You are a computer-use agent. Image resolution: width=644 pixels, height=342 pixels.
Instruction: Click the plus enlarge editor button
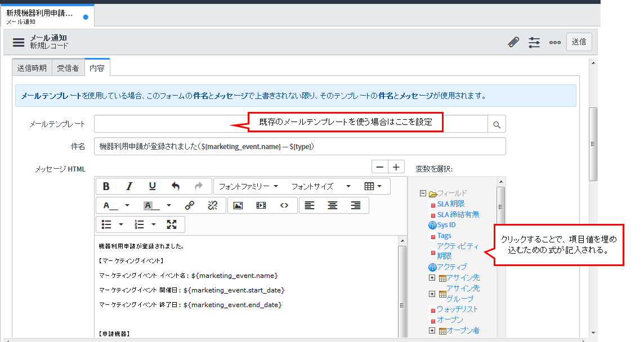click(x=396, y=167)
